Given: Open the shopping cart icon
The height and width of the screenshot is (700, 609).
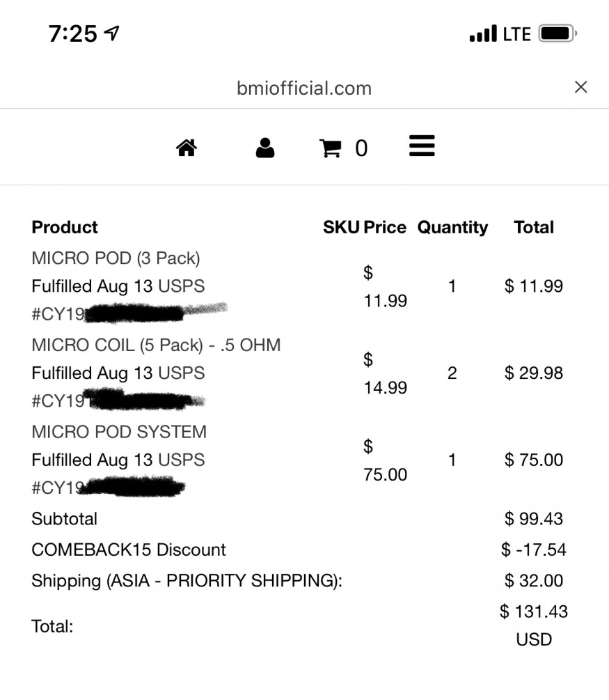Looking at the screenshot, I should coord(330,148).
